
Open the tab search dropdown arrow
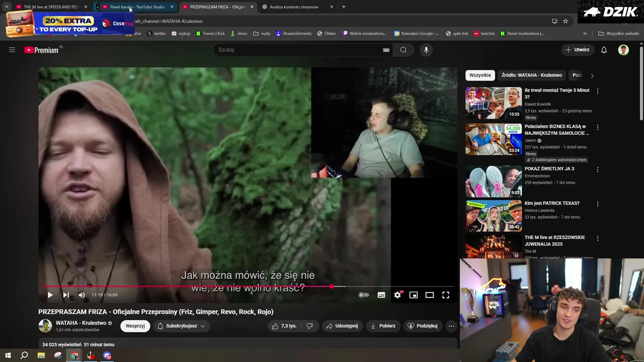pyautogui.click(x=7, y=7)
